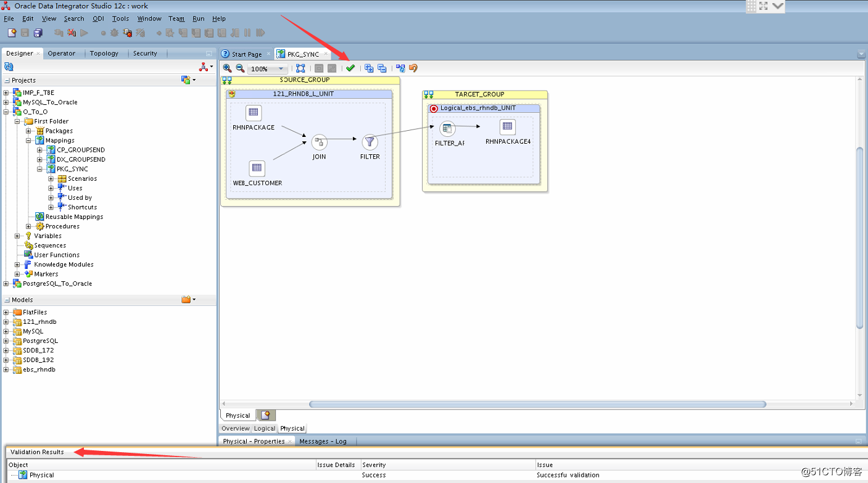Click the Zoom Out magnifier icon
This screenshot has width=868, height=483.
240,68
